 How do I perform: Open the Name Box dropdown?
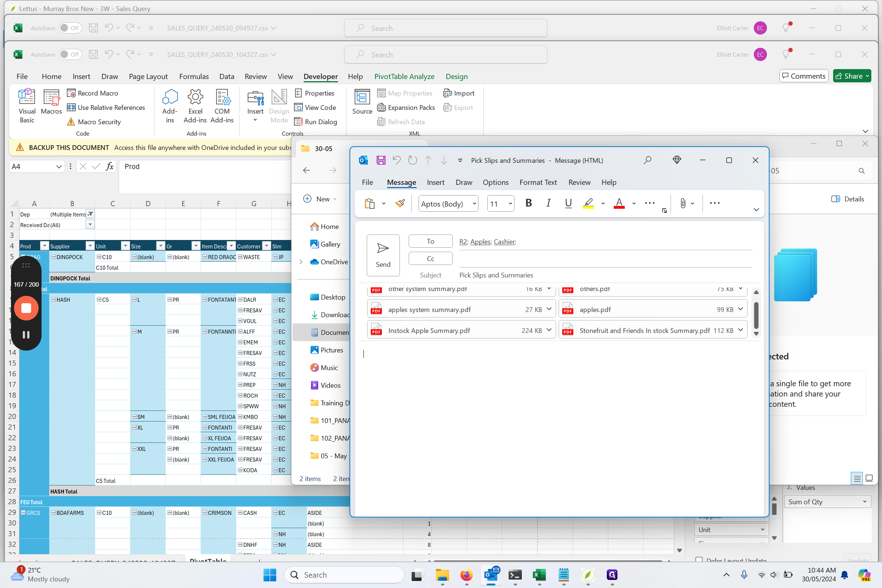coord(59,166)
